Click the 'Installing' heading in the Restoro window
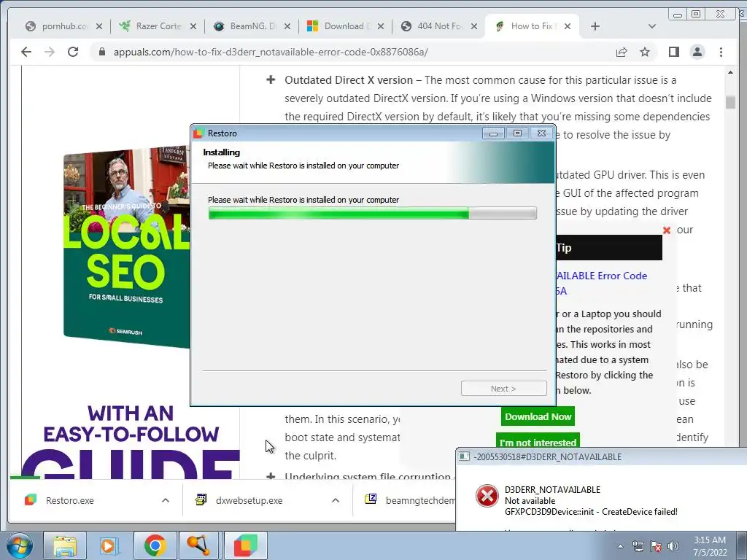 [x=222, y=152]
